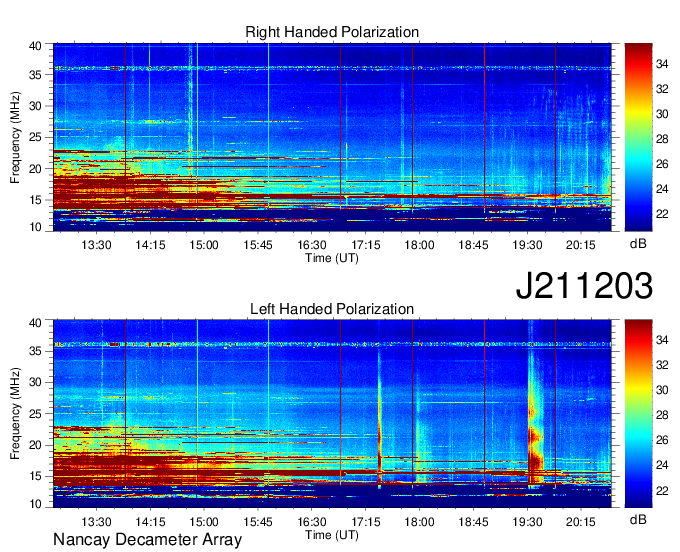Screen dimensions: 680x552
Task: Click 13:30 time tick on left-handed plot
Action: [96, 522]
